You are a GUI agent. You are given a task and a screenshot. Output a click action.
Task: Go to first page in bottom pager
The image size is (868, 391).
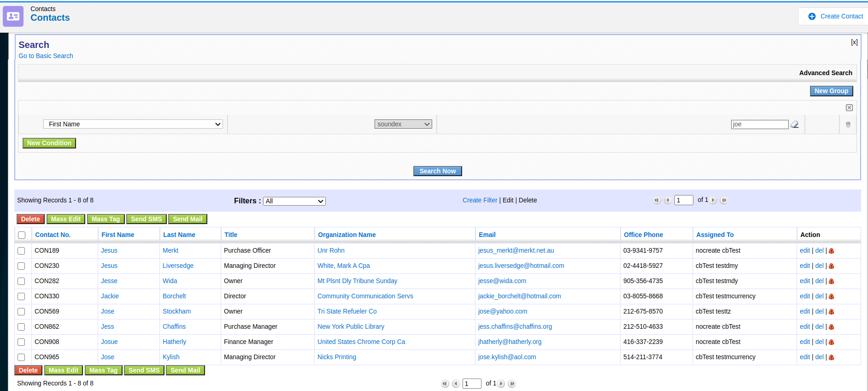click(445, 384)
